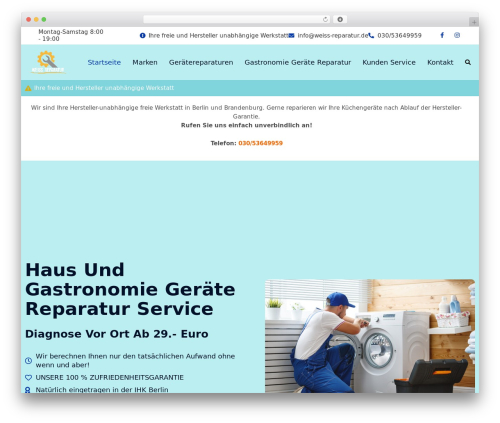
Task: Open the Gerätereparaturen menu
Action: 201,62
